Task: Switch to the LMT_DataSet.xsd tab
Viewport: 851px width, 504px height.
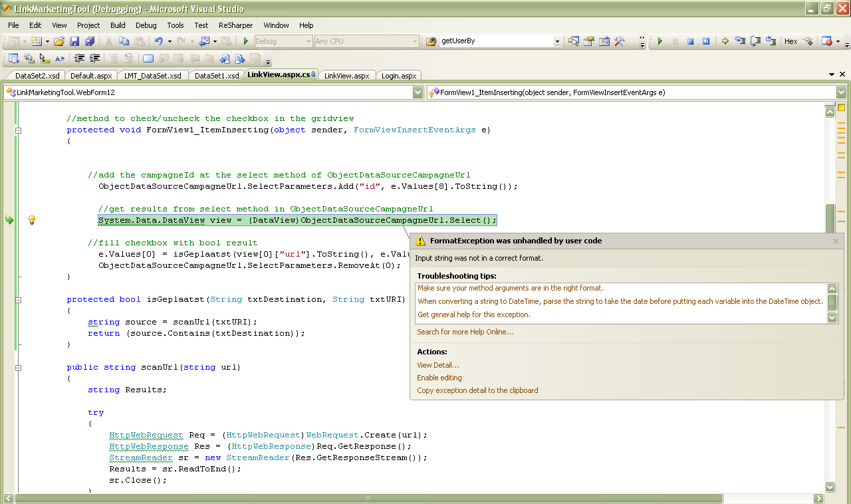Action: (x=152, y=76)
